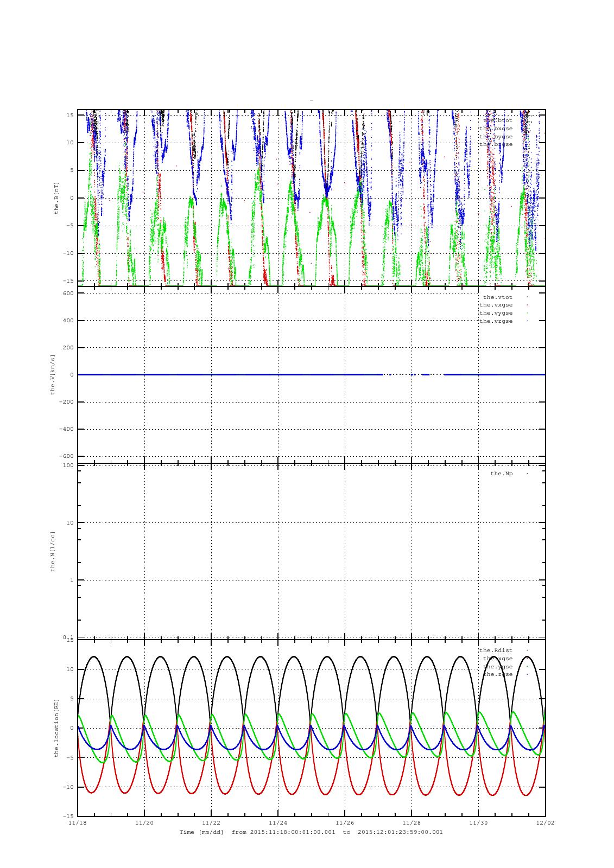Click the '400' velocity tick label
The image size is (614, 868).
tap(68, 321)
